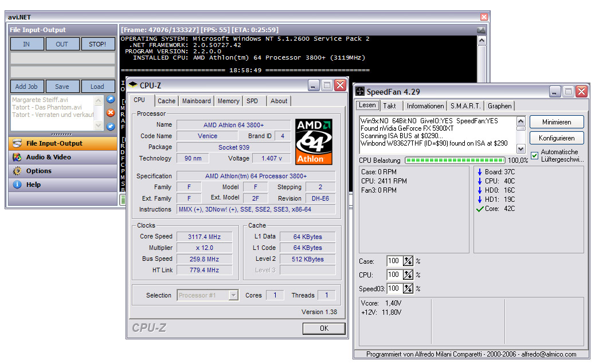Click OK button in CPU-Z
Viewport: 595px width, 364px height.
[x=324, y=328]
